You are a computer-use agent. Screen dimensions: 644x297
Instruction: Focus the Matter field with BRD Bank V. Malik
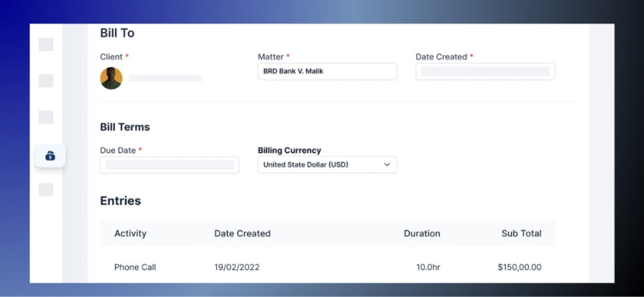pyautogui.click(x=327, y=72)
